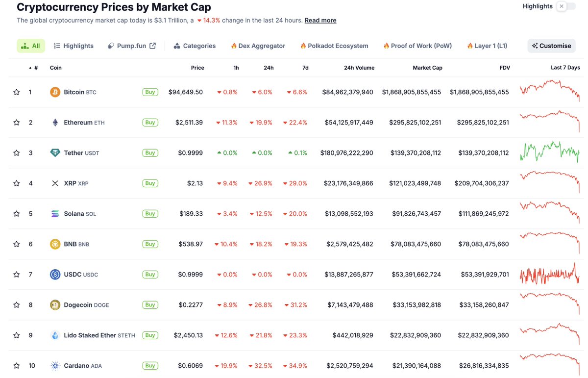Click the Bitcoin logo icon

[55, 92]
